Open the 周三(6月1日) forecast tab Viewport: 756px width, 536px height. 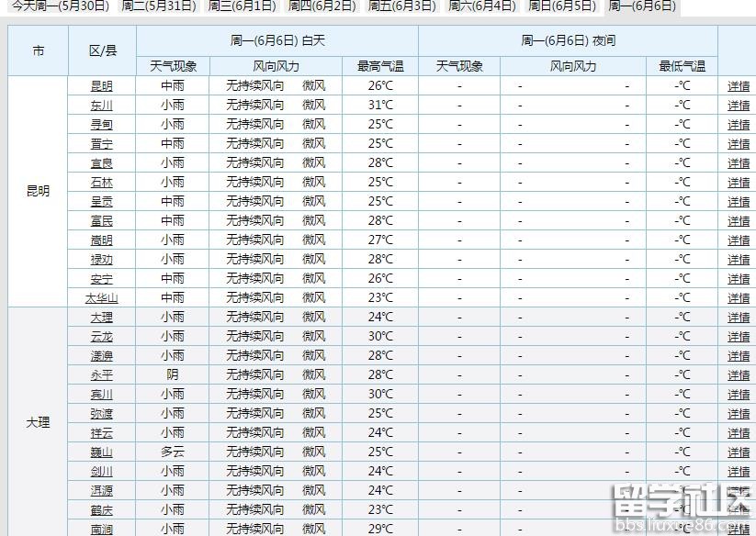(x=242, y=6)
